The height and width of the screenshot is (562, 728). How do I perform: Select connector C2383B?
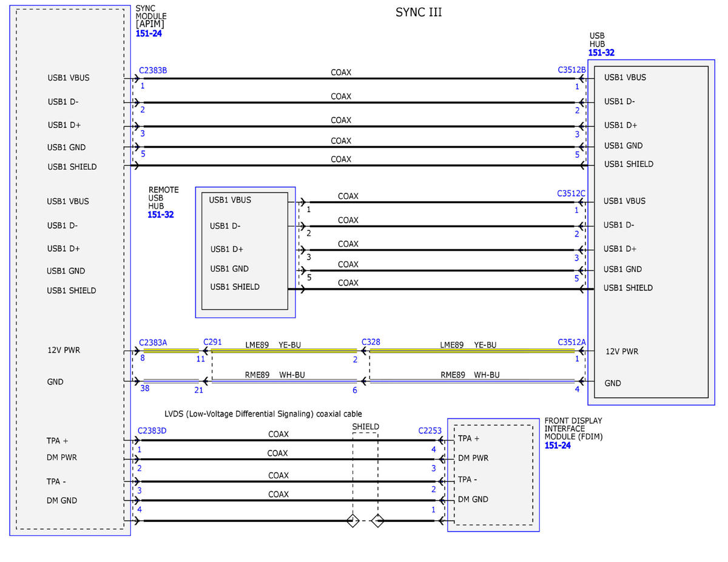tap(153, 70)
